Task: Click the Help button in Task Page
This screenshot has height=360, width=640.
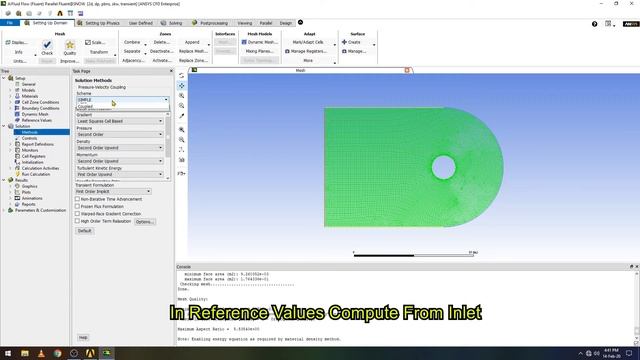Action: tap(83, 338)
